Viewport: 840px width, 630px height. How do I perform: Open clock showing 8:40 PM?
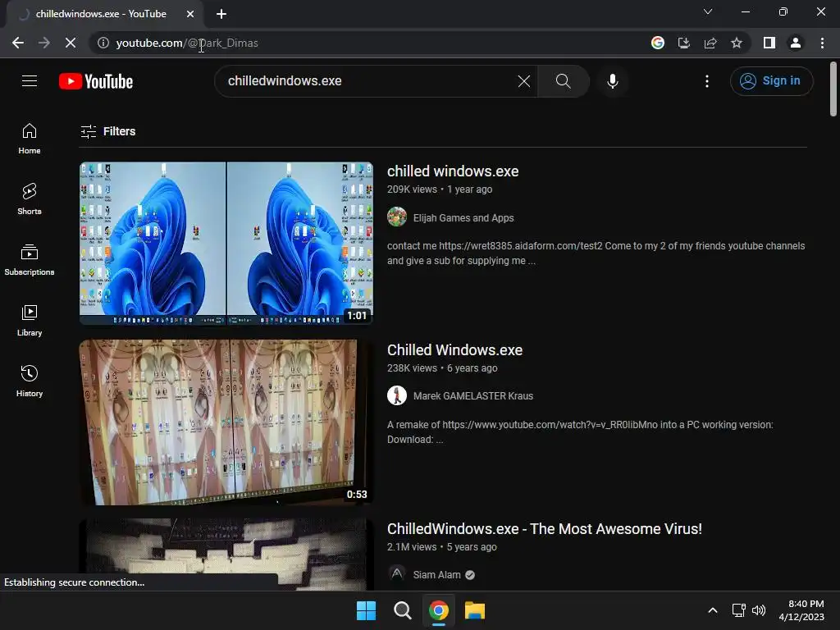point(801,610)
